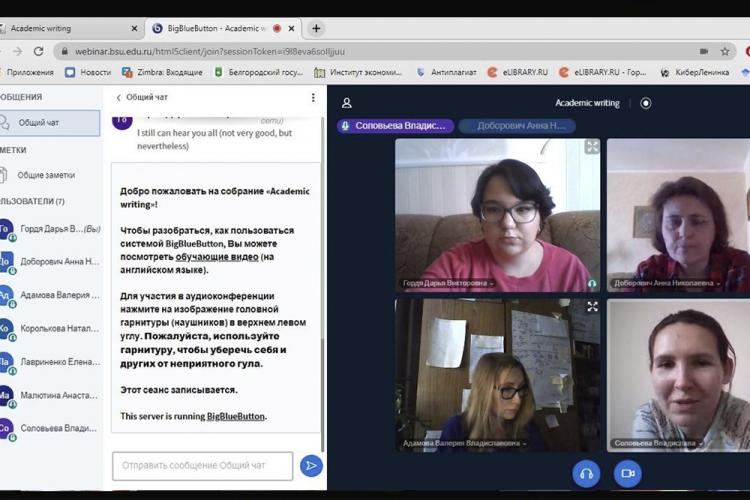This screenshot has height=500, width=750.
Task: Select user Королькова Натал... in list
Action: 50,329
